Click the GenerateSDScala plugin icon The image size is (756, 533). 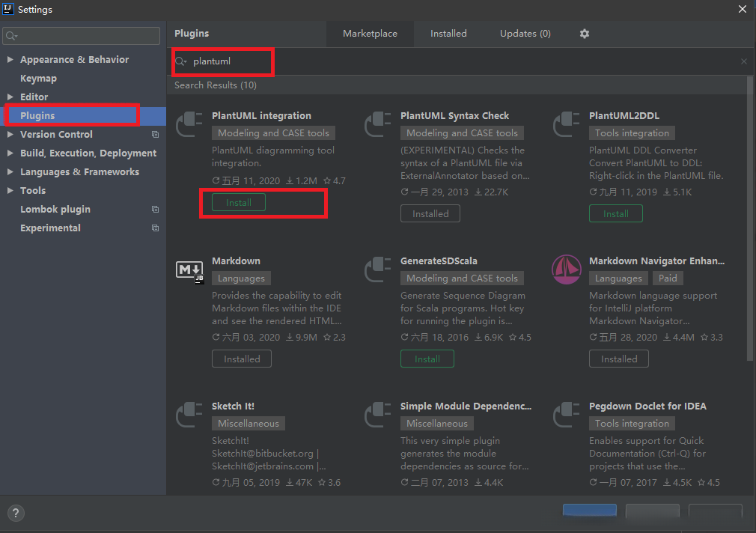[x=377, y=269]
